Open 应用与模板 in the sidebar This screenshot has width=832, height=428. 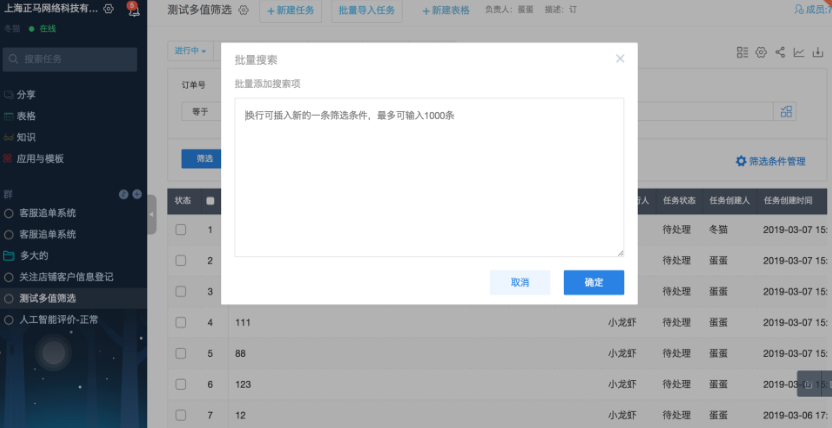tap(40, 159)
